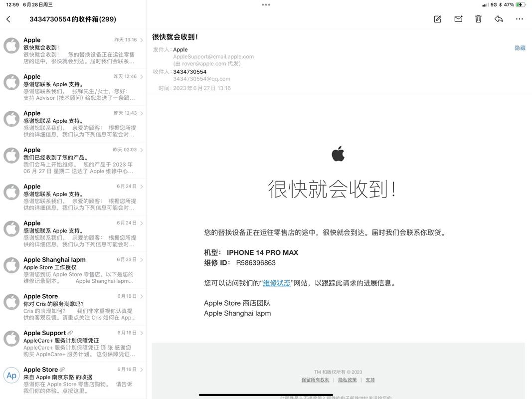Tap the reply arrow icon

pyautogui.click(x=499, y=19)
